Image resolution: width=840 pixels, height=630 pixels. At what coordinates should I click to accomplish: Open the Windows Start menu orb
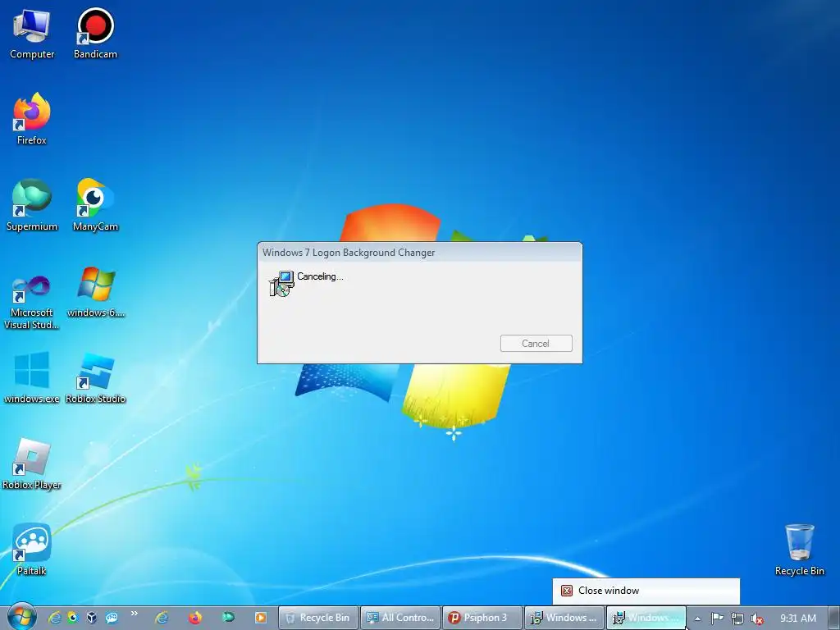tap(21, 617)
